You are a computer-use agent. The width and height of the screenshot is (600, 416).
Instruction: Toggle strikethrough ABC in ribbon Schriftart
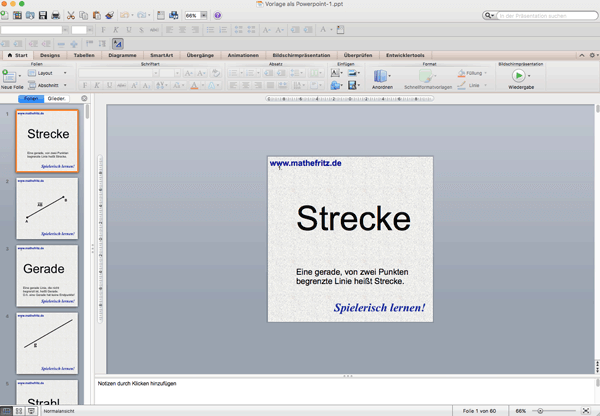click(122, 85)
